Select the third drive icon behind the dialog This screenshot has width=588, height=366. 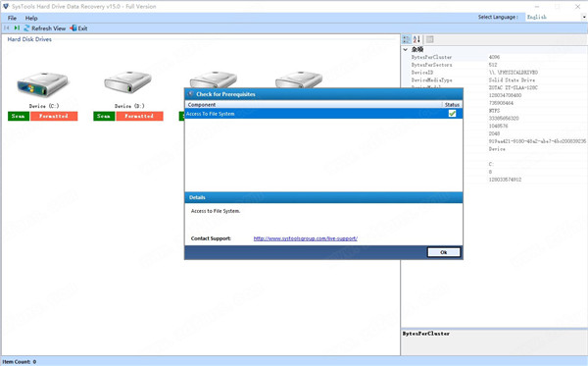click(x=214, y=79)
